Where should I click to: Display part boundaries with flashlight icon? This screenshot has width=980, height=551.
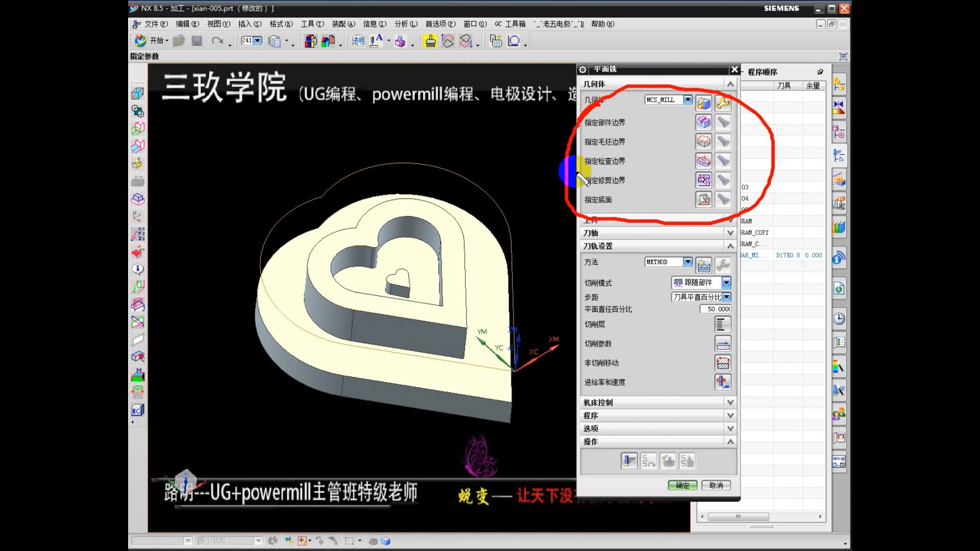723,122
